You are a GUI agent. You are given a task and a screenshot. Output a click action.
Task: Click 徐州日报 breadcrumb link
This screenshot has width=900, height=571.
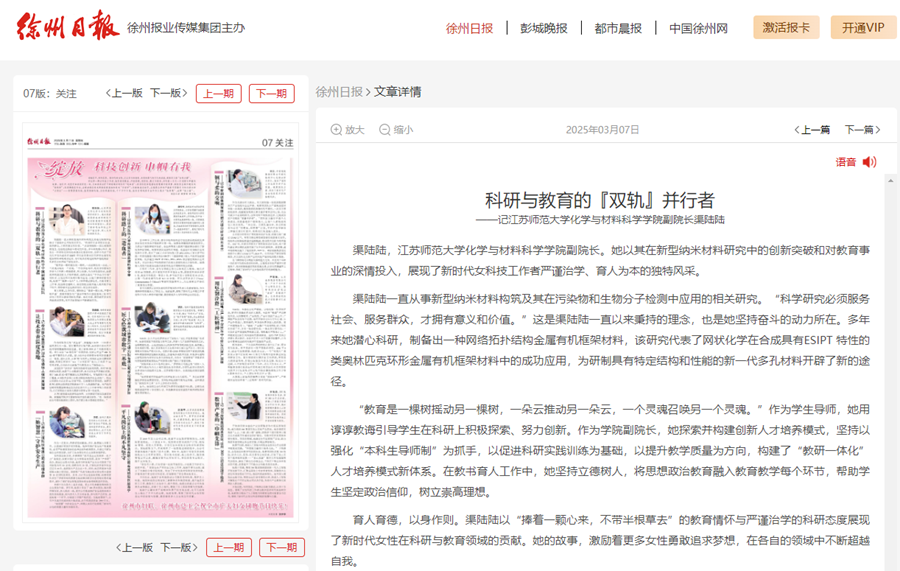(339, 92)
